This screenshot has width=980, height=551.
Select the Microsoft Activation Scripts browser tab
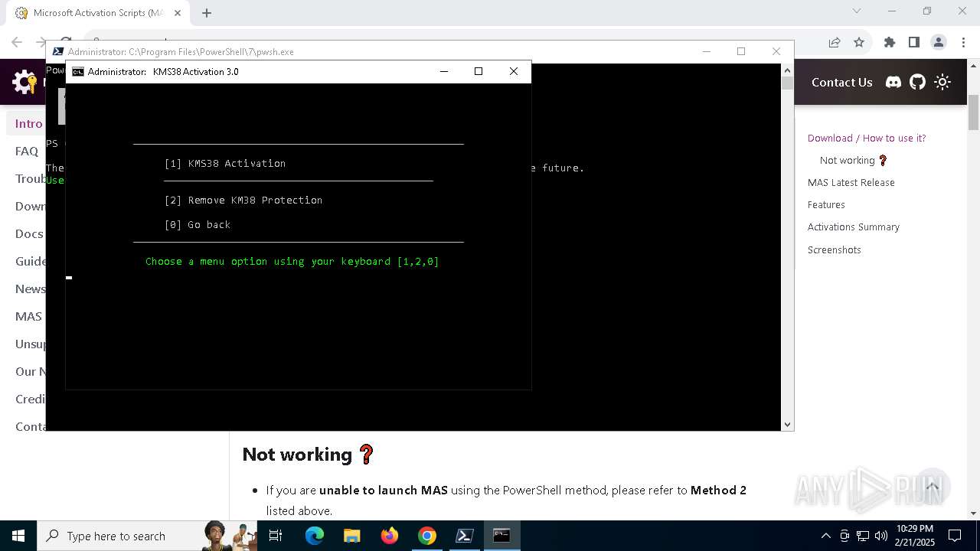click(98, 13)
